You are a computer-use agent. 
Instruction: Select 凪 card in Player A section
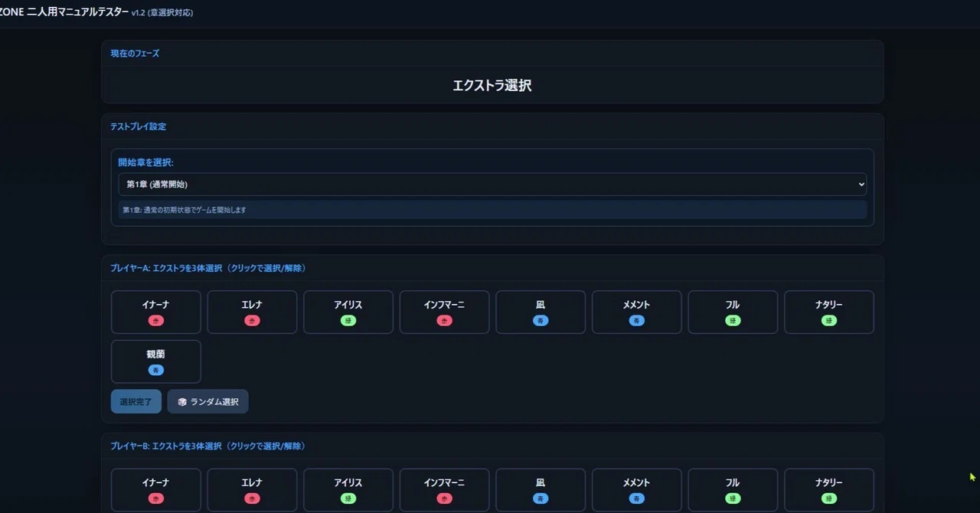click(x=541, y=312)
